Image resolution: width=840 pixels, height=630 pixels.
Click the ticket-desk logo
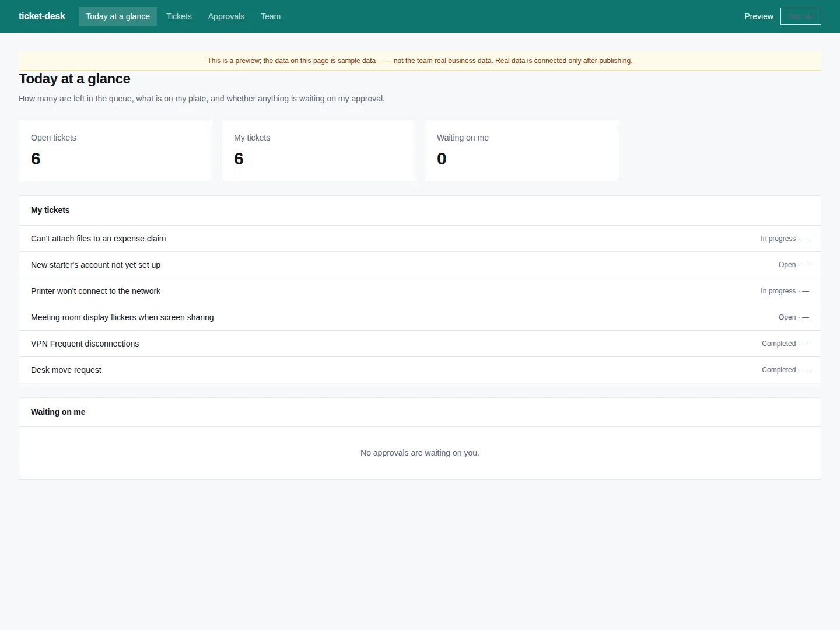click(41, 16)
